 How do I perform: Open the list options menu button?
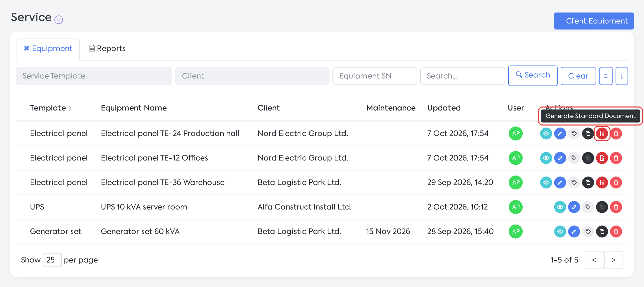tap(606, 76)
